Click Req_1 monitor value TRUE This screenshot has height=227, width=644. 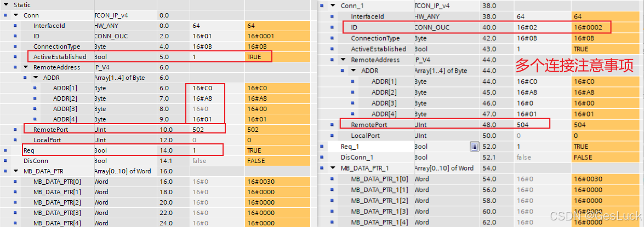point(581,146)
